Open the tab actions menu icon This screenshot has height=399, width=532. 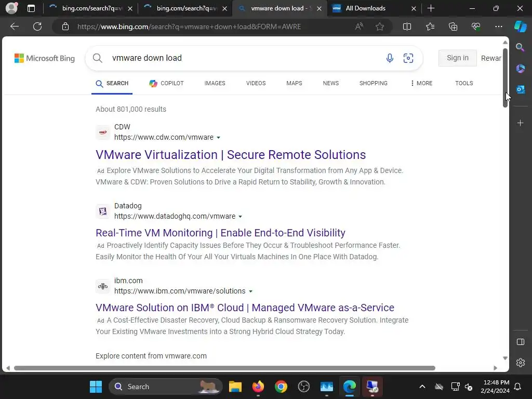click(x=31, y=8)
